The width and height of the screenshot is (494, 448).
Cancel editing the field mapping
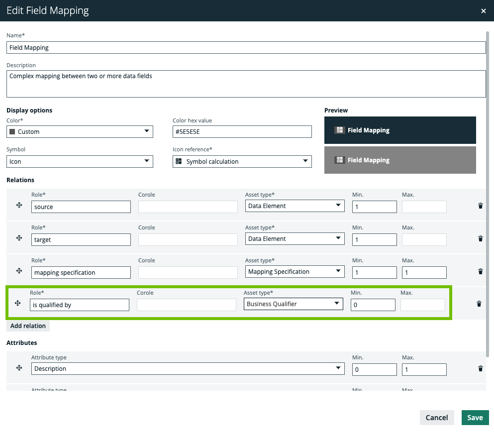436,418
